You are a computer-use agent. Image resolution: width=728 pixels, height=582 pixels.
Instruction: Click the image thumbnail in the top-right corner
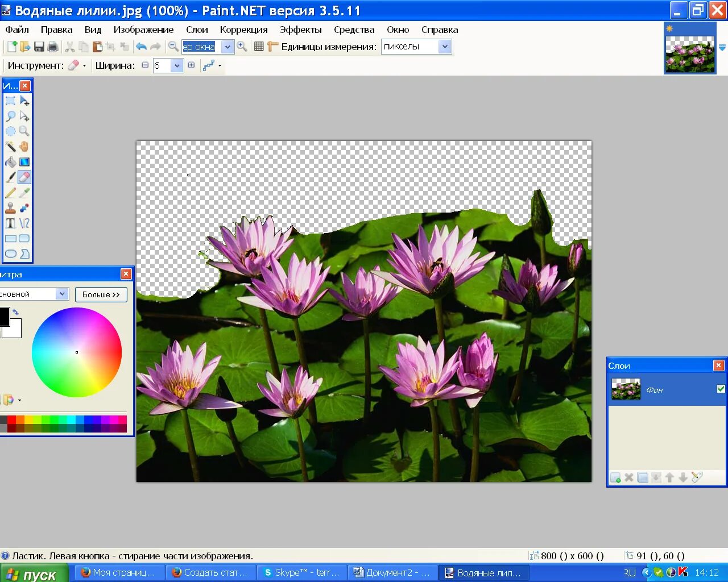(690, 54)
